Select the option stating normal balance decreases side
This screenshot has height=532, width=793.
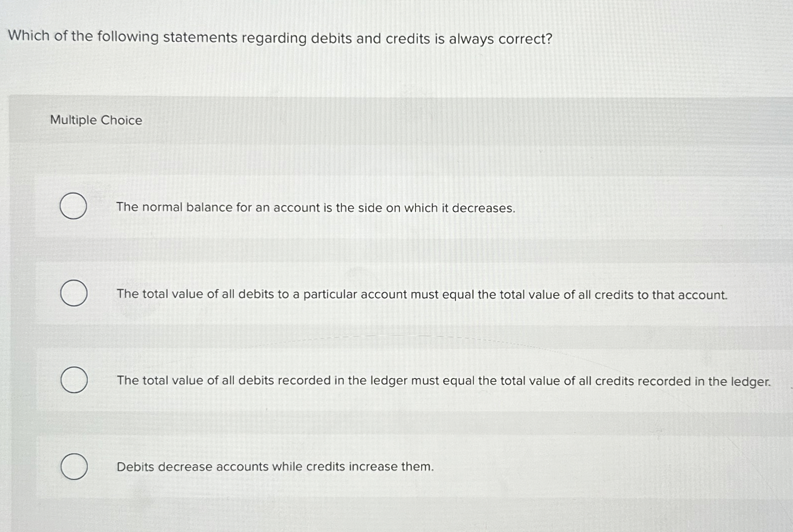315,207
